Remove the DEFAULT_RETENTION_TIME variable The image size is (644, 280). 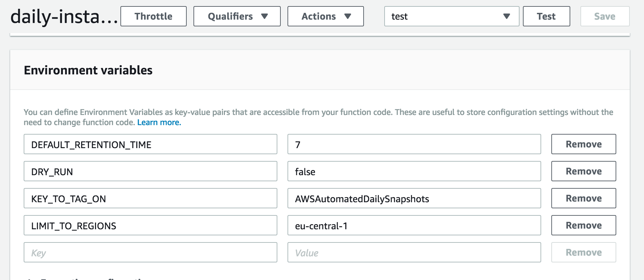(x=583, y=144)
